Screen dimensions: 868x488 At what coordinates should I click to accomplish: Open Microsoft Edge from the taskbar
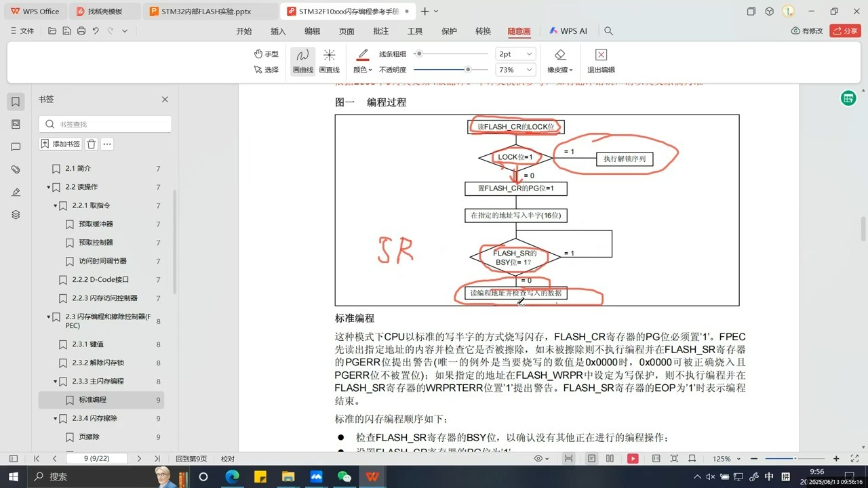(232, 476)
